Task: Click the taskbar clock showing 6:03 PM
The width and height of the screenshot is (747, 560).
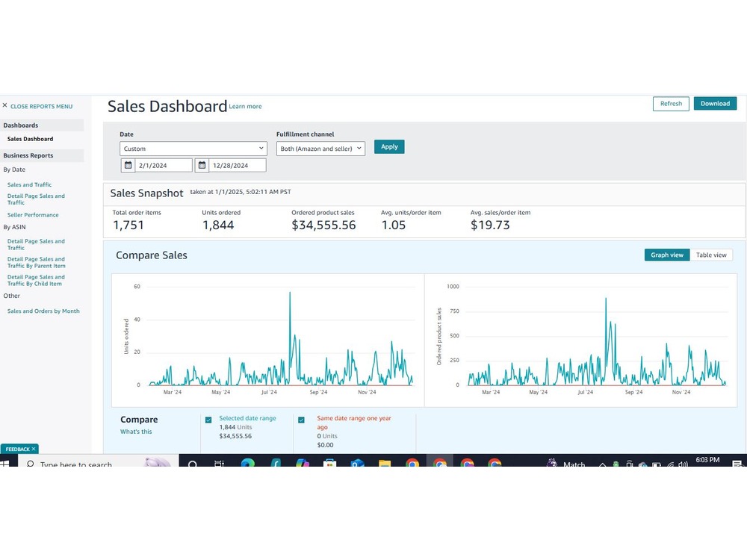Action: 707,460
